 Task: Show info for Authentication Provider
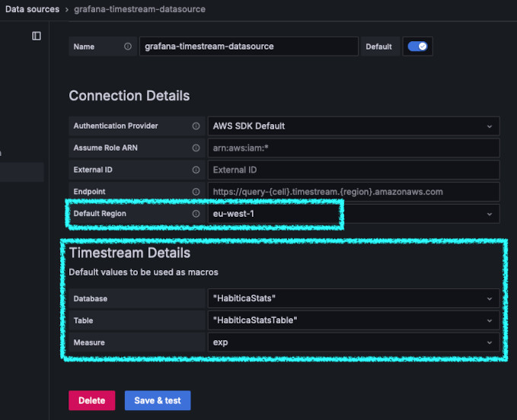coord(196,126)
